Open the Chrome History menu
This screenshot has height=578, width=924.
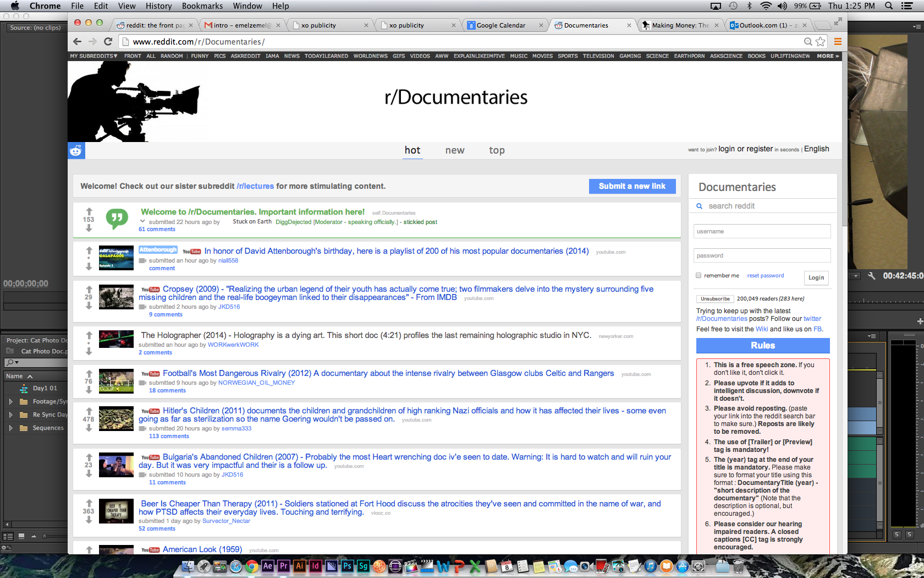(x=158, y=6)
